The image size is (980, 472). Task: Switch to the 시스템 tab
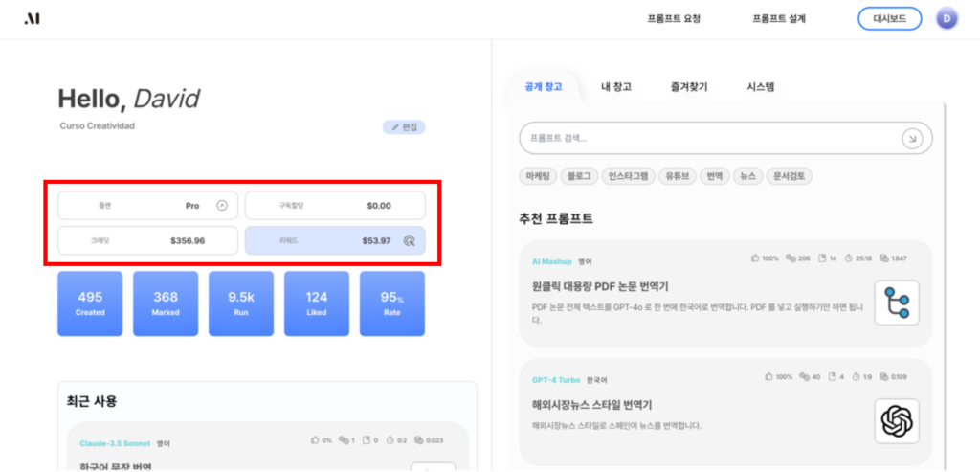(760, 86)
